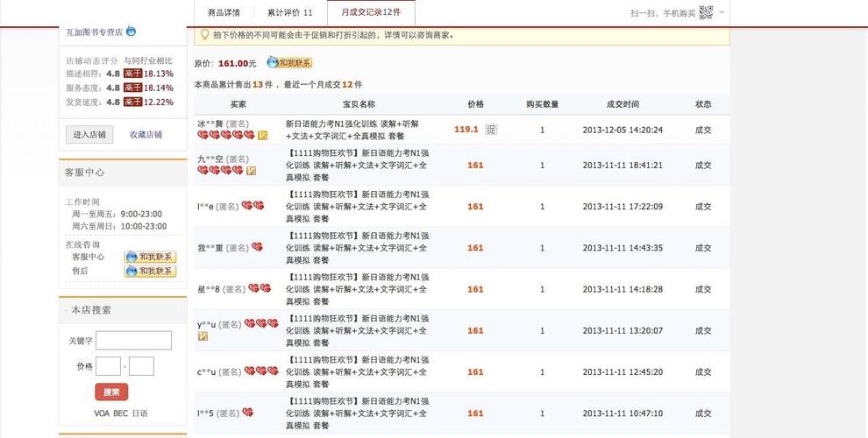
Task: Click the 客服中心 section heading
Action: click(x=85, y=173)
